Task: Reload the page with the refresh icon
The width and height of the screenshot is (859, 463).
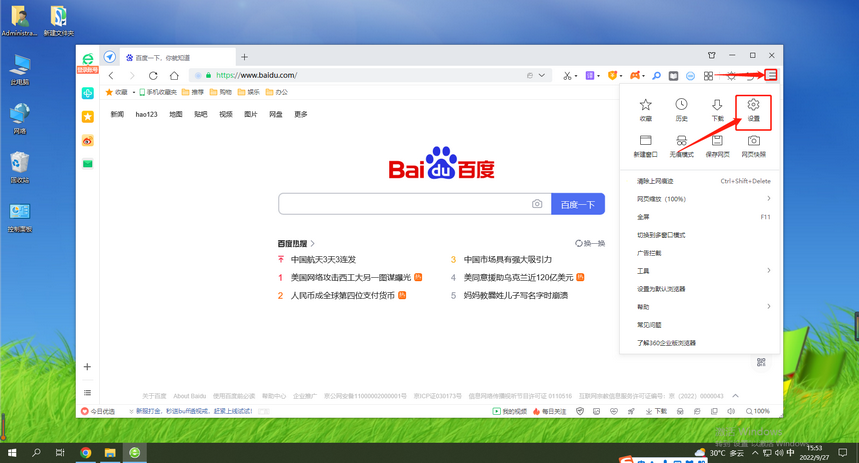Action: 153,76
